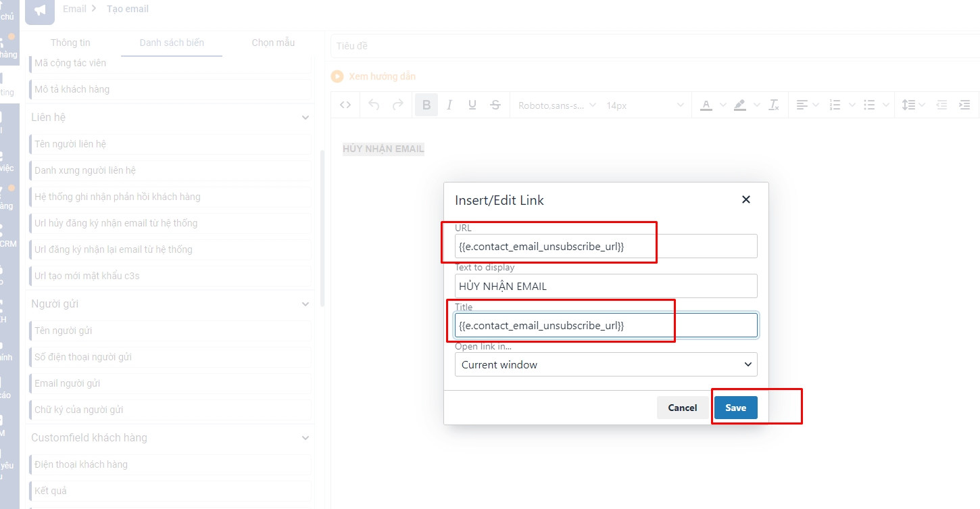Click the undo arrow in editor toolbar

click(x=374, y=105)
